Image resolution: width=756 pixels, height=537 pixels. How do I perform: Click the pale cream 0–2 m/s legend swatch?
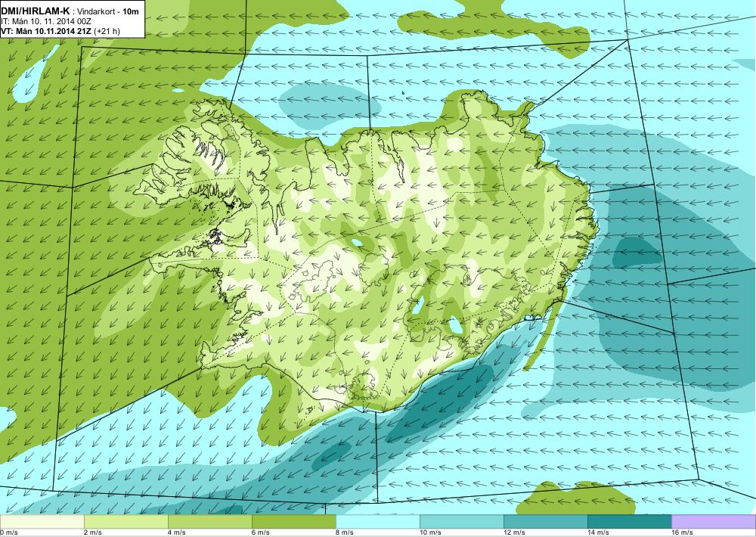click(42, 522)
